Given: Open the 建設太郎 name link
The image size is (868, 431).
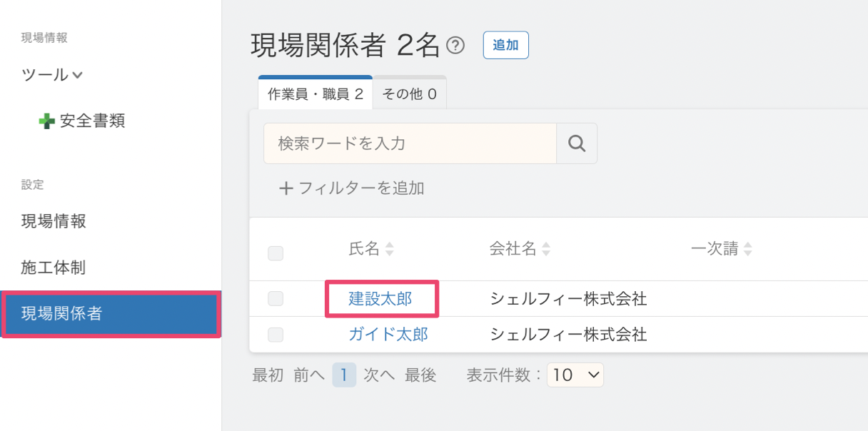Looking at the screenshot, I should [x=380, y=299].
